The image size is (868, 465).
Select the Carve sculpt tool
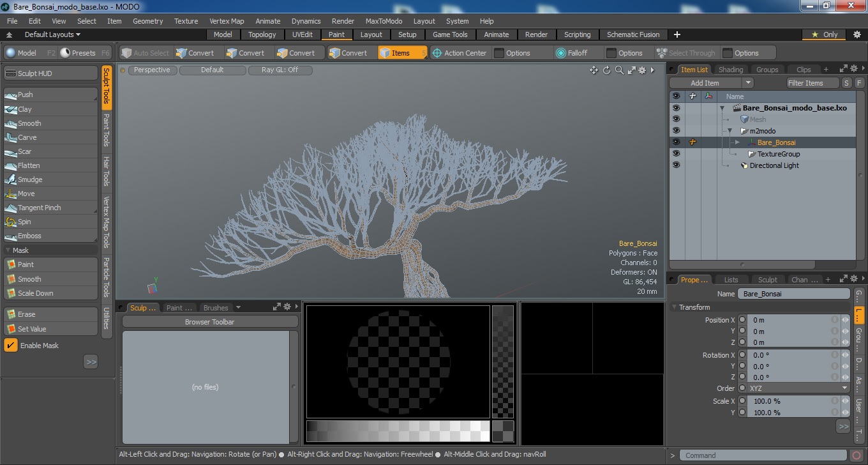pos(50,137)
